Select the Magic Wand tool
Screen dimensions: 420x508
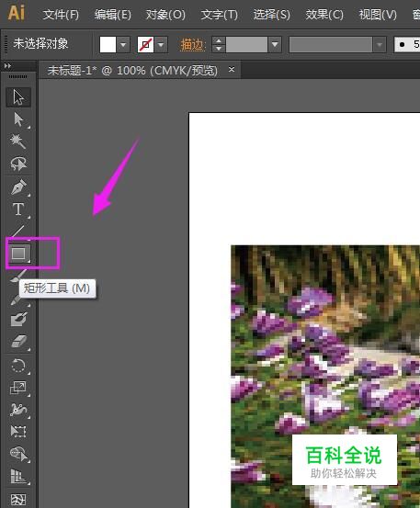coord(18,141)
